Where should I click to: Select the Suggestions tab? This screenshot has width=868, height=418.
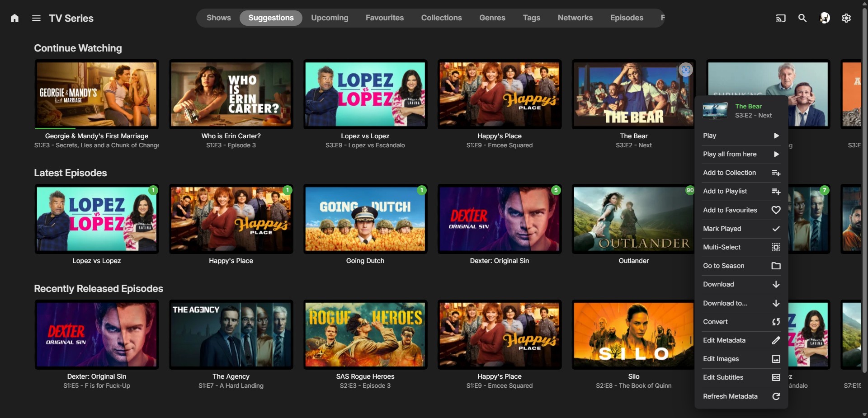pyautogui.click(x=271, y=18)
